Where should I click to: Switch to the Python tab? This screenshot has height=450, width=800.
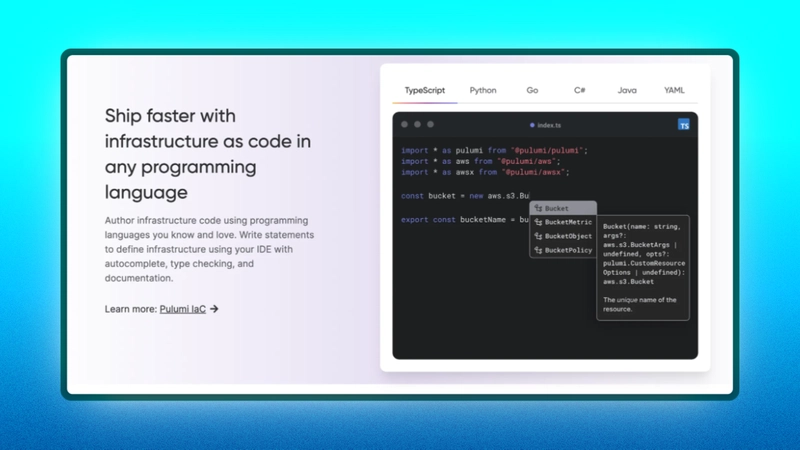coord(483,90)
